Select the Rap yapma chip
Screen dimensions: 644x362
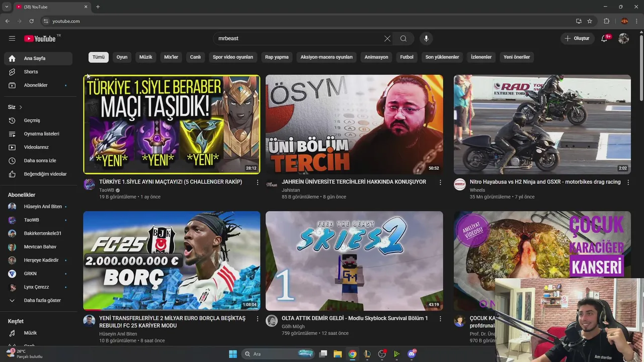(x=277, y=57)
